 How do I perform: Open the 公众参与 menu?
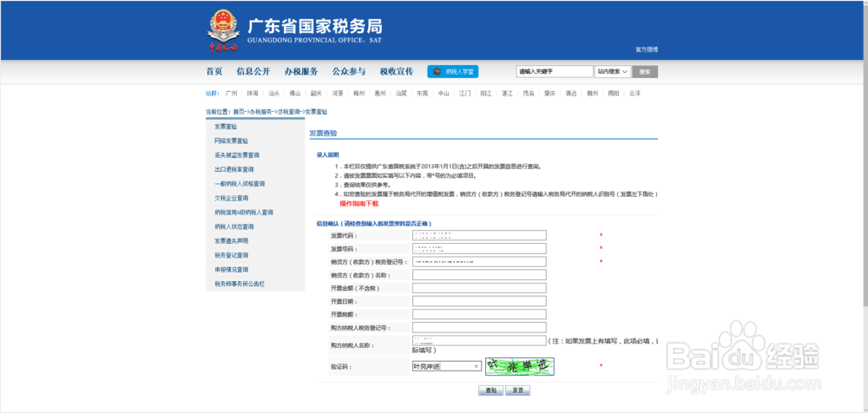coord(349,71)
